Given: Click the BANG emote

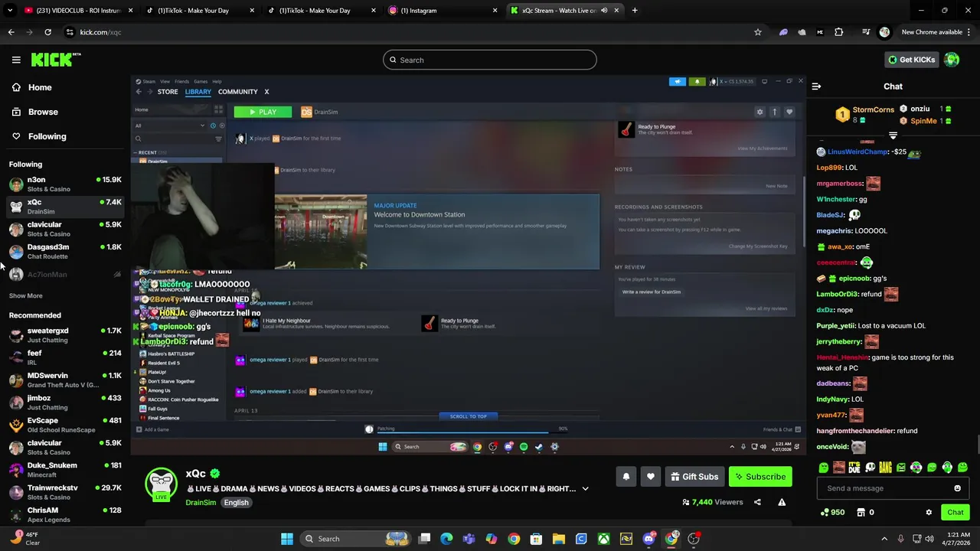Looking at the screenshot, I should click(x=885, y=467).
